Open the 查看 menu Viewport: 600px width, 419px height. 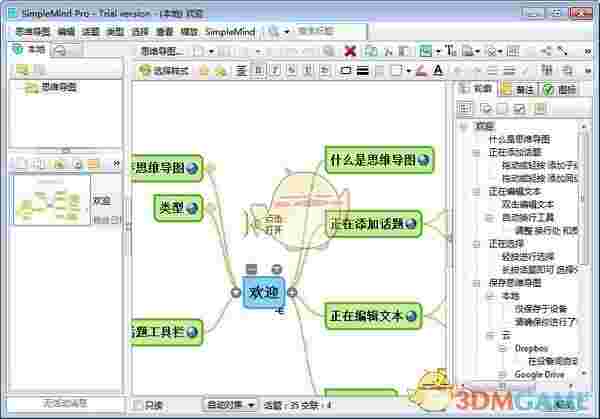pos(164,32)
